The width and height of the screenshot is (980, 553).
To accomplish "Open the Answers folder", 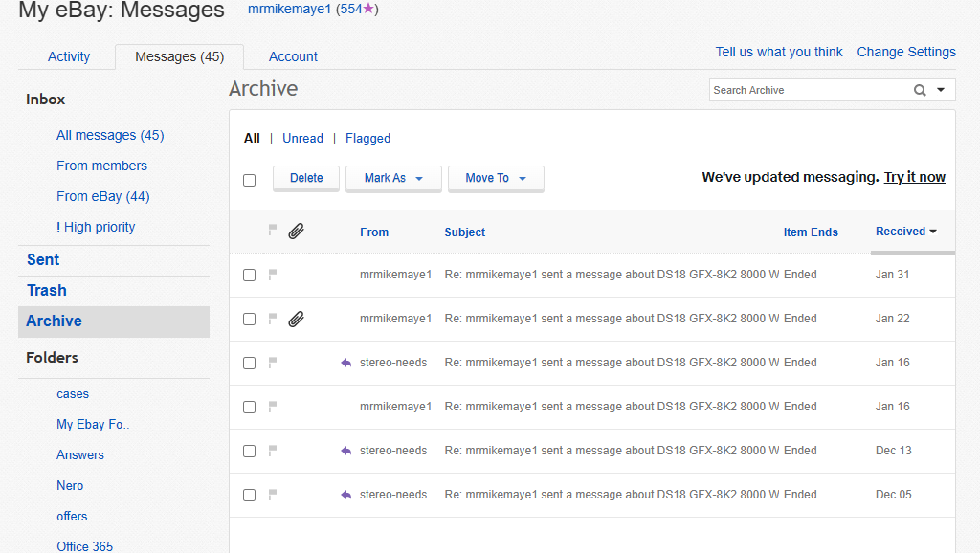I will (80, 454).
